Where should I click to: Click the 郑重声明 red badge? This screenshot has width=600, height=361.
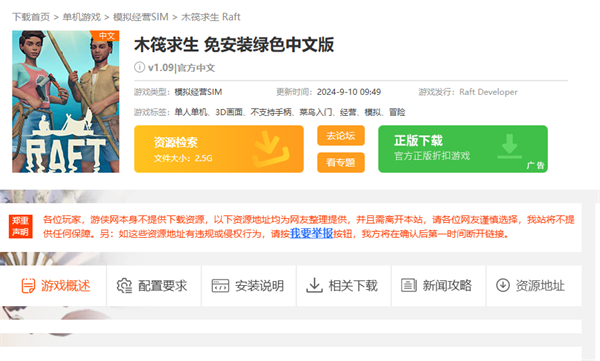pyautogui.click(x=21, y=227)
